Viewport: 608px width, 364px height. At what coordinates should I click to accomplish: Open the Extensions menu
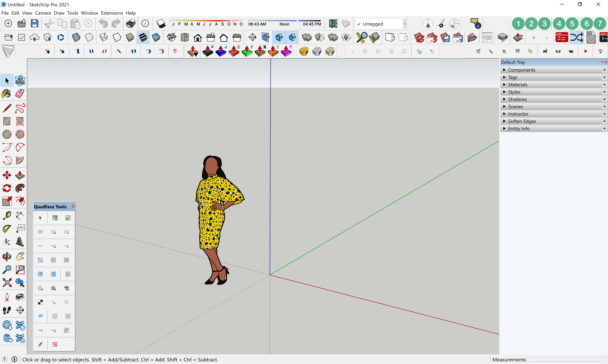coord(112,13)
